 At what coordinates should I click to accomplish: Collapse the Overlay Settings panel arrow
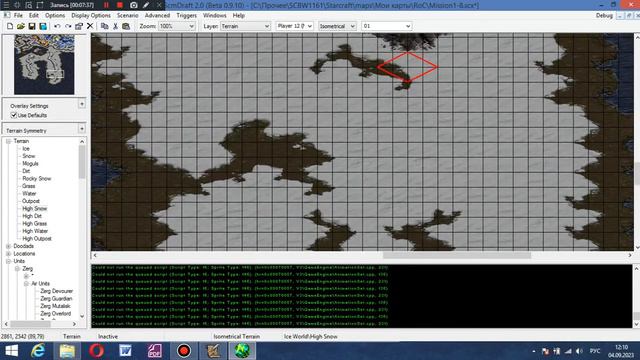point(82,104)
